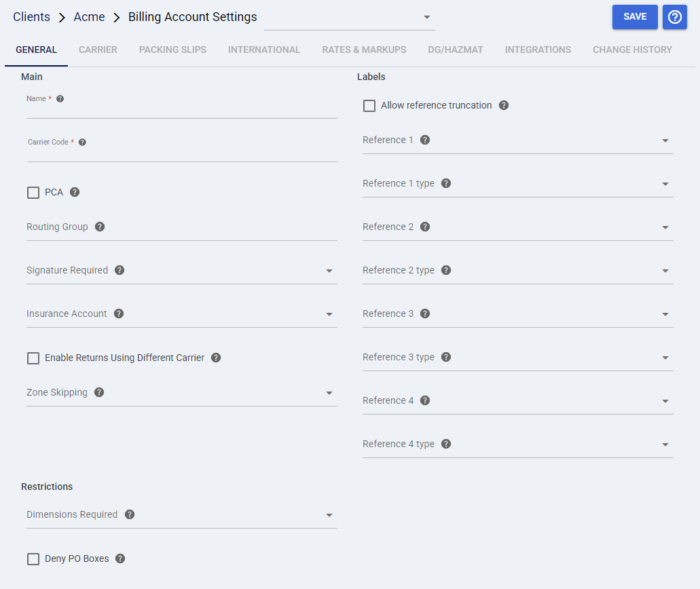Check Enable Returns Using Different Carrier

[x=33, y=358]
